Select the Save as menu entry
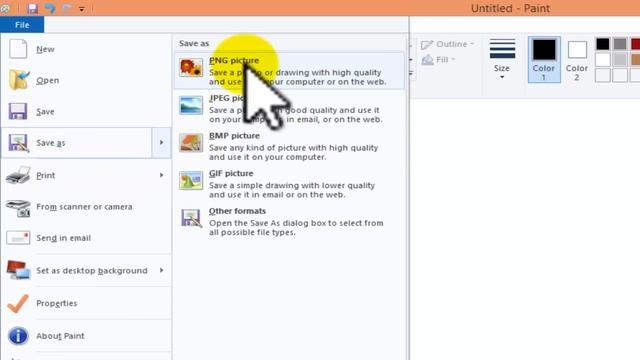The width and height of the screenshot is (640, 360). click(77, 143)
